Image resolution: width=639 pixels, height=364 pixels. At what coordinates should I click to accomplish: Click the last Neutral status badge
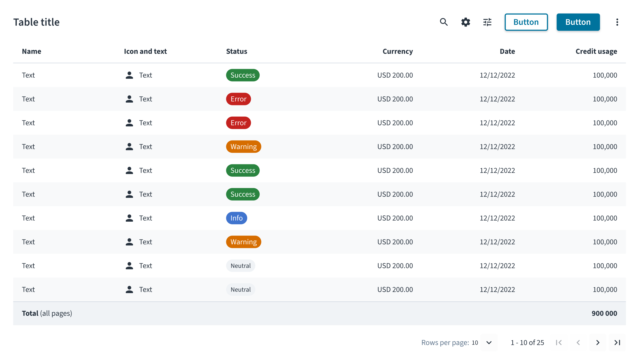tap(241, 290)
